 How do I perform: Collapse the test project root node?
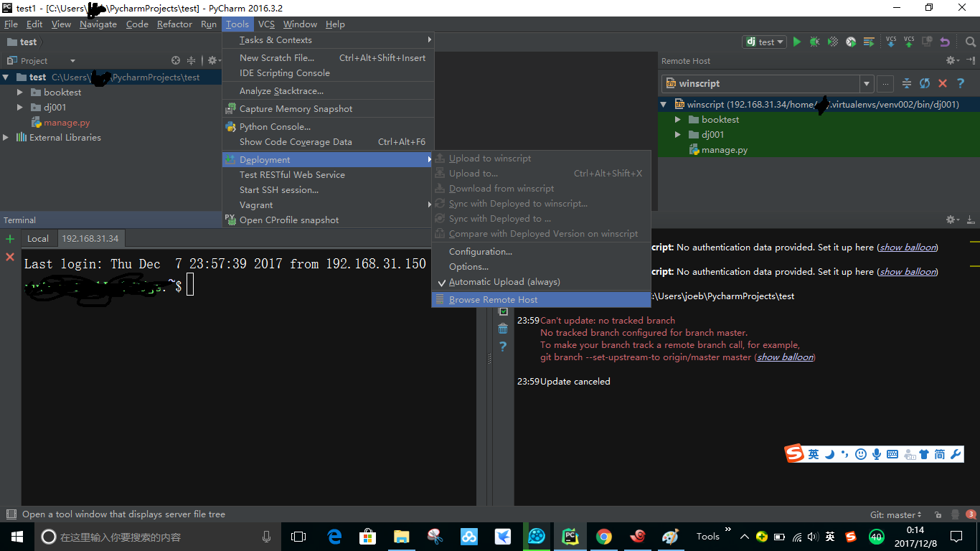coord(6,77)
